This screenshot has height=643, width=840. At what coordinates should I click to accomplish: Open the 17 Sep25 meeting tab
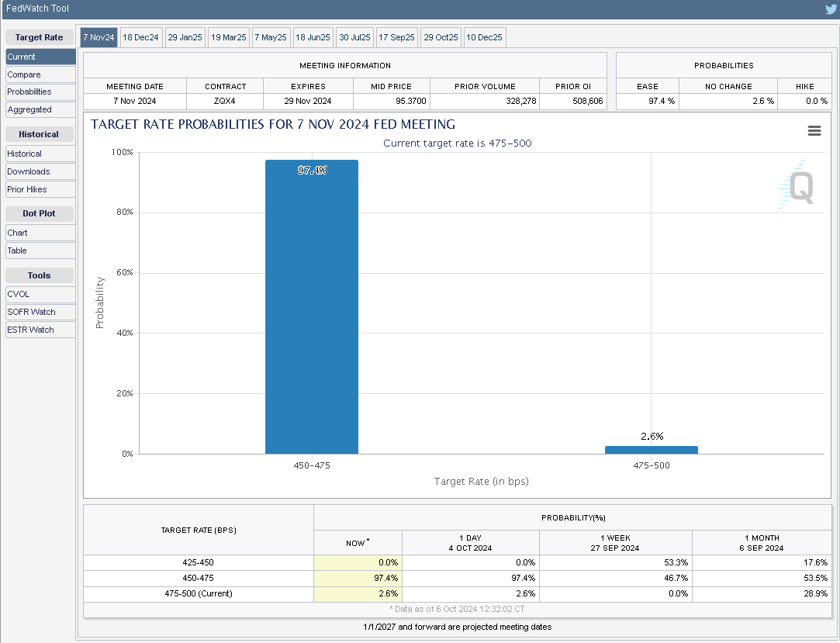pyautogui.click(x=396, y=37)
